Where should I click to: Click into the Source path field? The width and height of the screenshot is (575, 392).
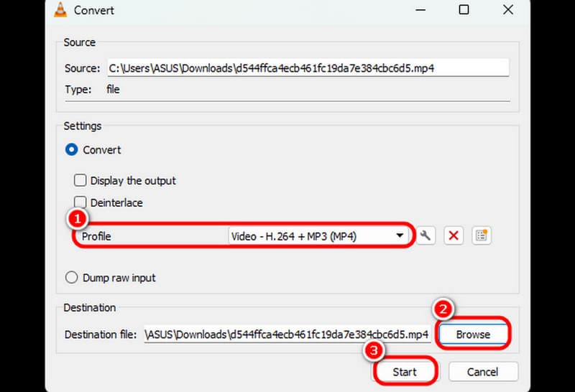point(308,68)
